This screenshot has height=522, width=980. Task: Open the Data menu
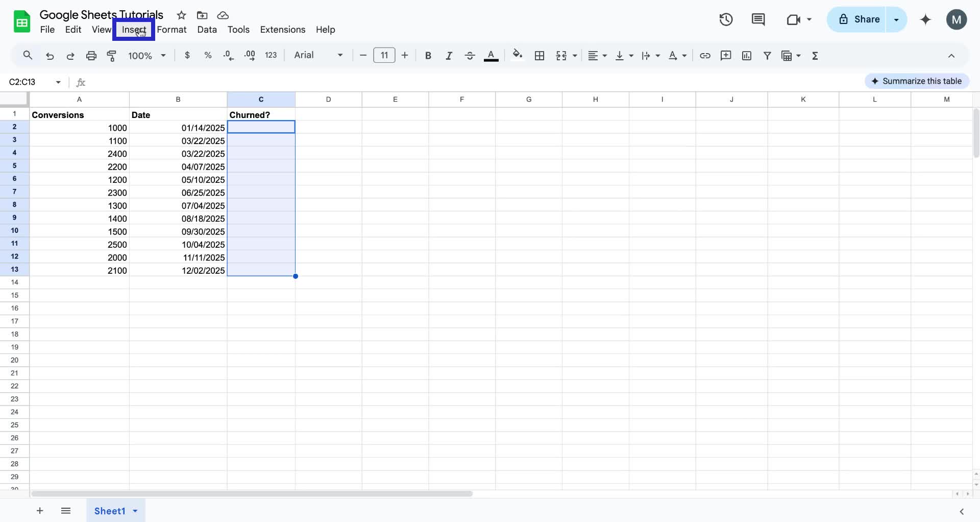pos(207,30)
